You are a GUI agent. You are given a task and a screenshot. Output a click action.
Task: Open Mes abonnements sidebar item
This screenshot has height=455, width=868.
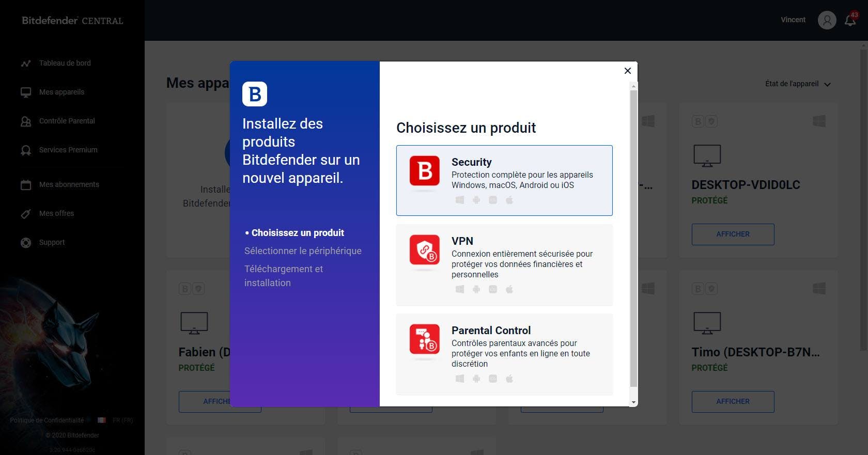pyautogui.click(x=69, y=184)
